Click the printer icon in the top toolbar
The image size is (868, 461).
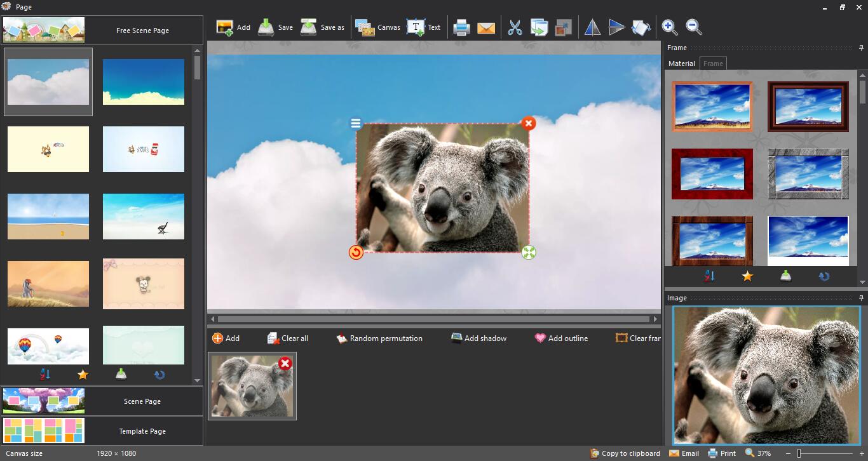point(461,27)
